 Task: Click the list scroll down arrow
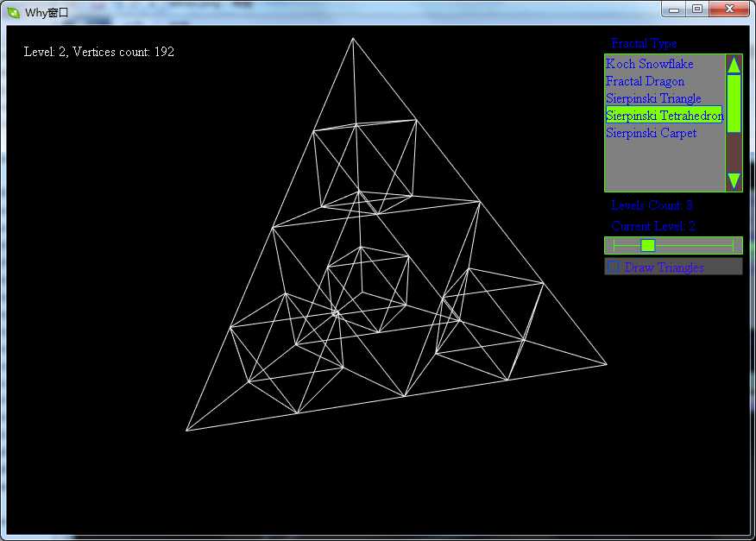click(734, 181)
